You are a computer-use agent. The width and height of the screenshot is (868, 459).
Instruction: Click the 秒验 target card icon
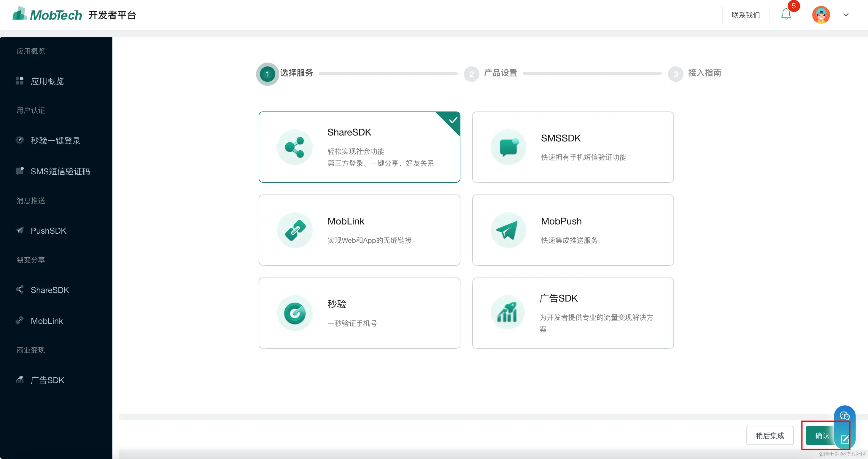click(295, 313)
